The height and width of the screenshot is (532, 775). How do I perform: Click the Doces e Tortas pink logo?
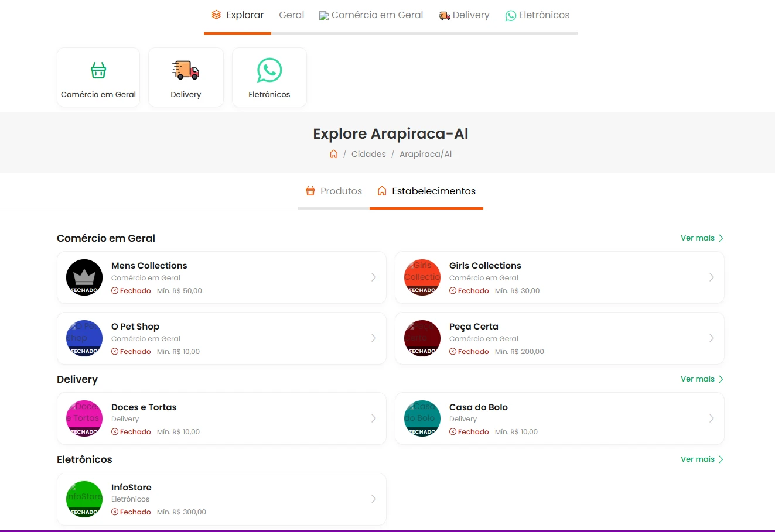(84, 418)
